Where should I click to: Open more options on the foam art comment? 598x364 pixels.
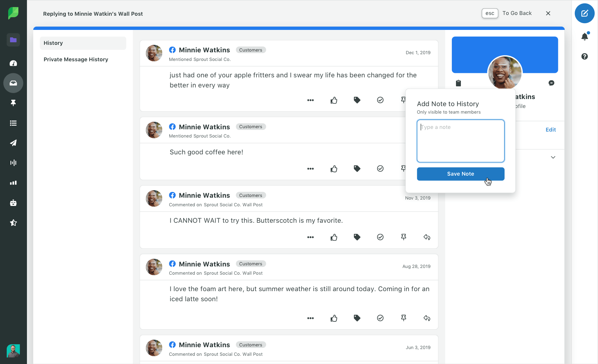310,318
